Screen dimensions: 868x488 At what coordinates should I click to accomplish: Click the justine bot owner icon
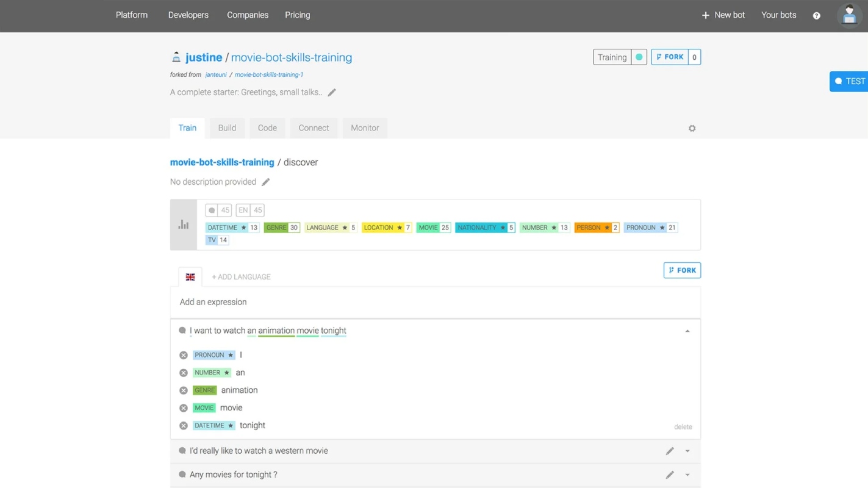click(x=176, y=57)
